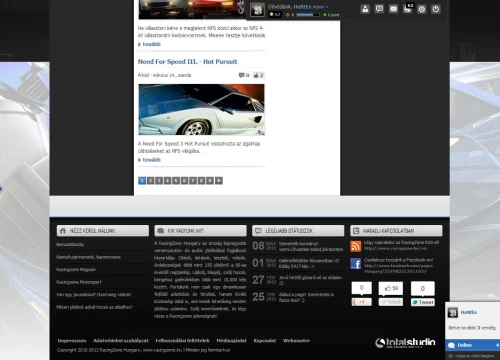
Task: Go to pagination page 5
Action: click(176, 181)
